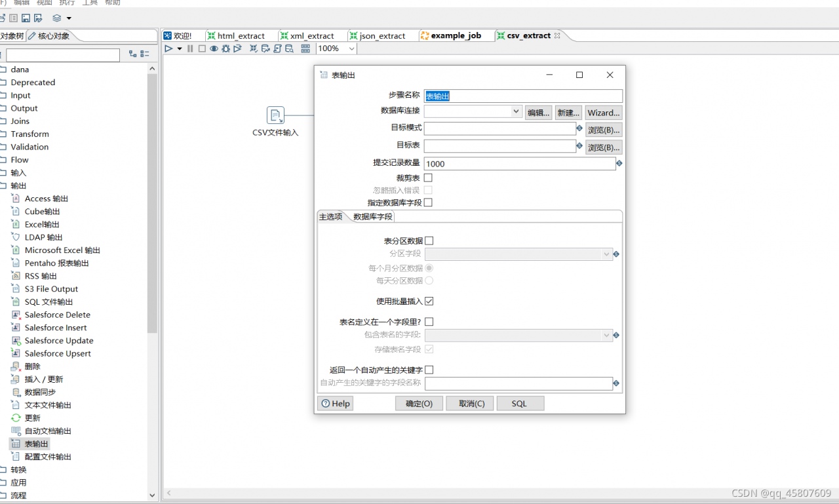Click the variable diamond beside 自动产生的关键字的字段名称
The height and width of the screenshot is (504, 839).
[616, 383]
